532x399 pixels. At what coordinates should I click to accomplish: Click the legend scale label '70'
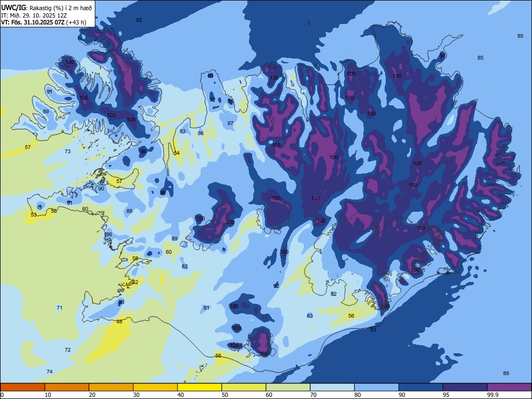[x=313, y=395]
